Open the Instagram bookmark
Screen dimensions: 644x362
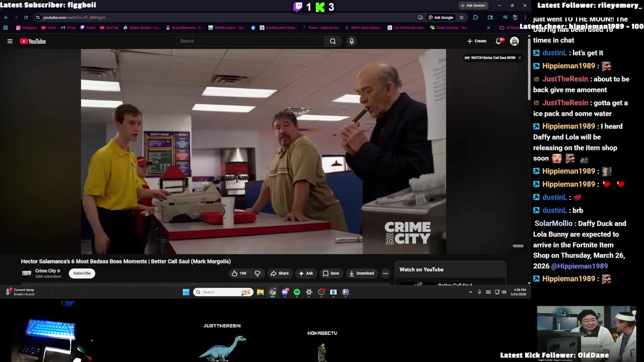click(27, 28)
